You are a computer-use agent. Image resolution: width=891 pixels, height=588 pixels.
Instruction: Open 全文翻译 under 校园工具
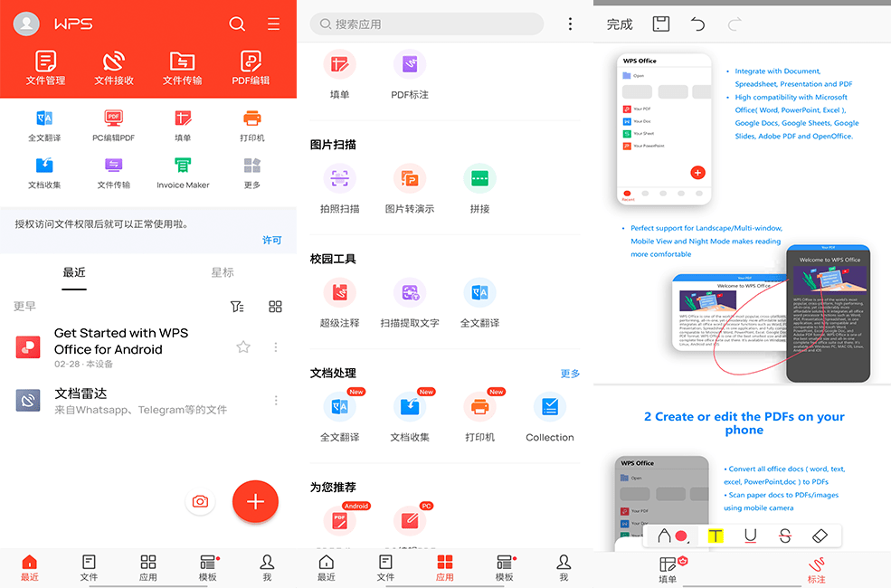[x=479, y=303]
